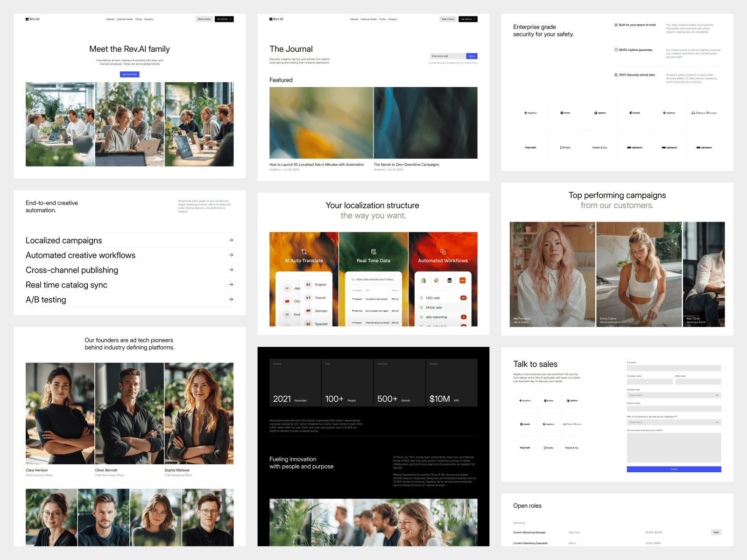747x560 pixels.
Task: Open the products or services interest dropdown
Action: [x=674, y=422]
